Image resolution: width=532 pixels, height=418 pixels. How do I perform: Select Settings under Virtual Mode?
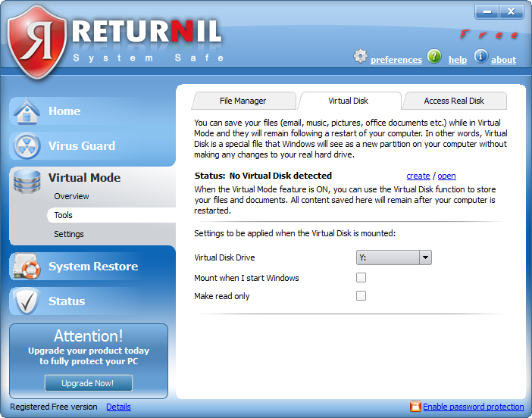[68, 234]
